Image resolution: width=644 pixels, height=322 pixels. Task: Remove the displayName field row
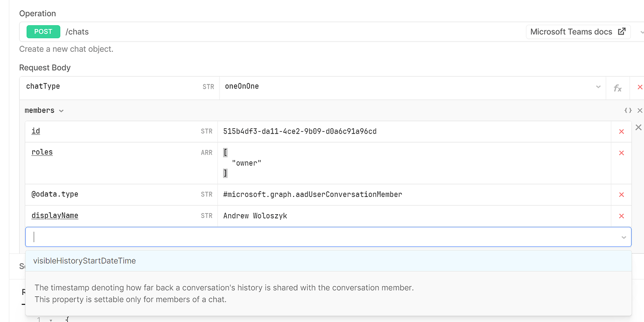pos(621,216)
